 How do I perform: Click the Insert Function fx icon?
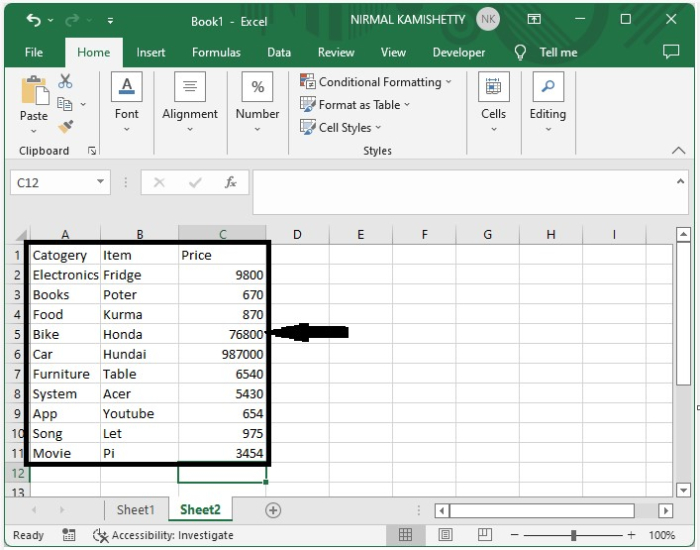tap(230, 183)
